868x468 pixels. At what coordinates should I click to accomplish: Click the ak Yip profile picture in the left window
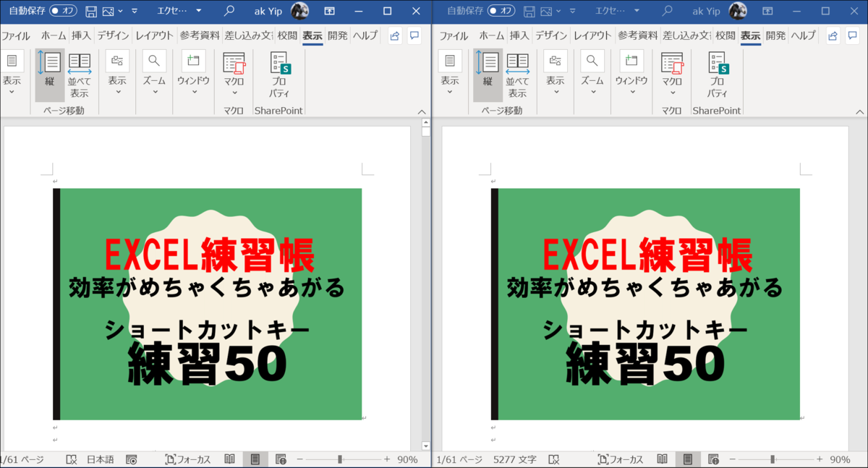(x=299, y=11)
